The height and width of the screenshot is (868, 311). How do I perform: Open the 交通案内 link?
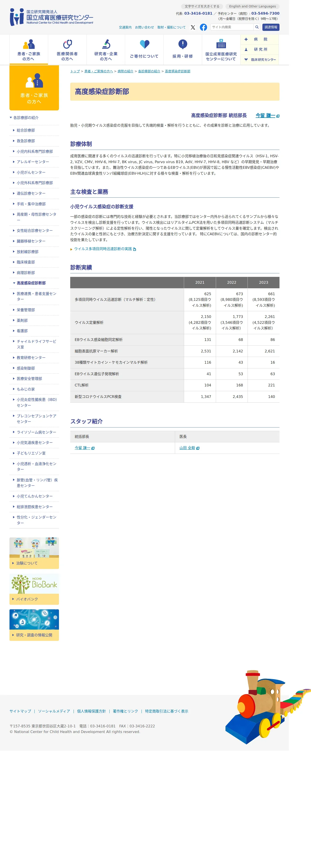(125, 27)
